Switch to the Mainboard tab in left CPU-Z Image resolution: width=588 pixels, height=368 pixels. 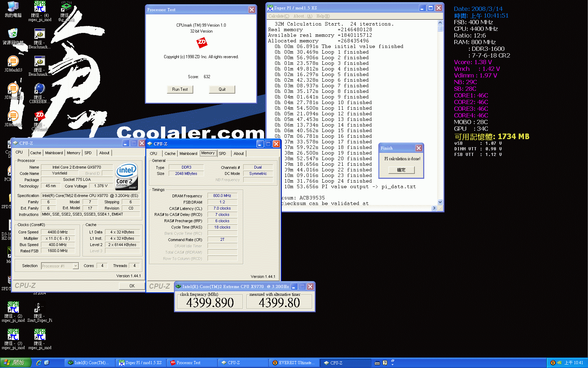point(54,153)
